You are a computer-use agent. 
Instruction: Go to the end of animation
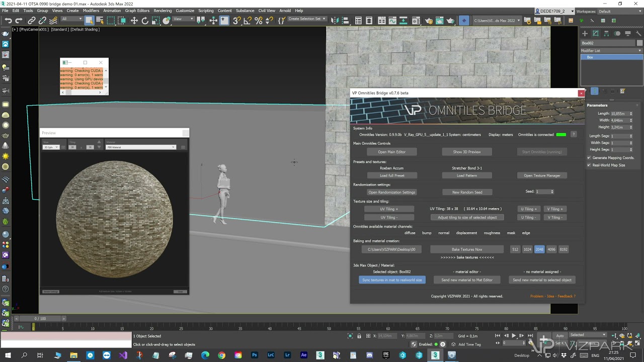pyautogui.click(x=530, y=335)
